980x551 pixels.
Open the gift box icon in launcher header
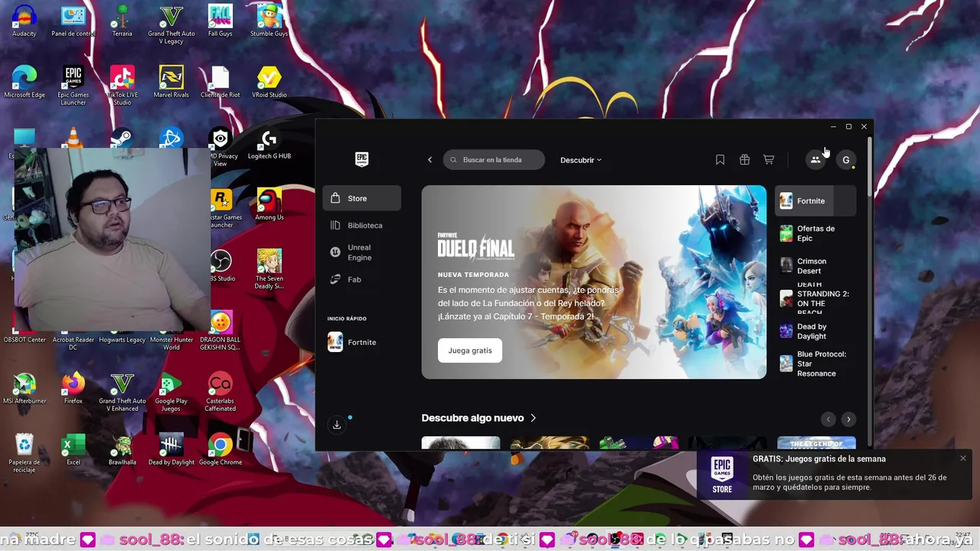[744, 160]
